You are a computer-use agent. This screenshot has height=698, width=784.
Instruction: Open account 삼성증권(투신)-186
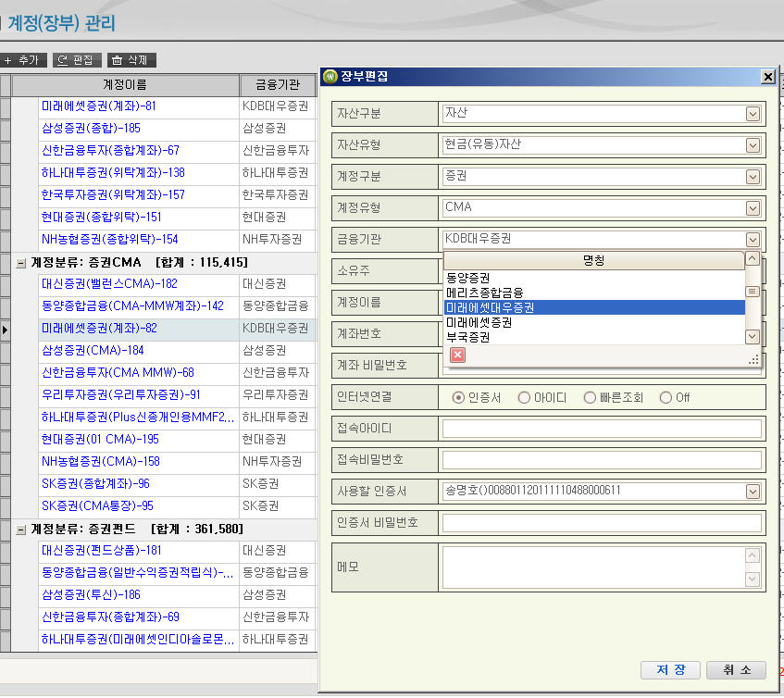coord(91,595)
